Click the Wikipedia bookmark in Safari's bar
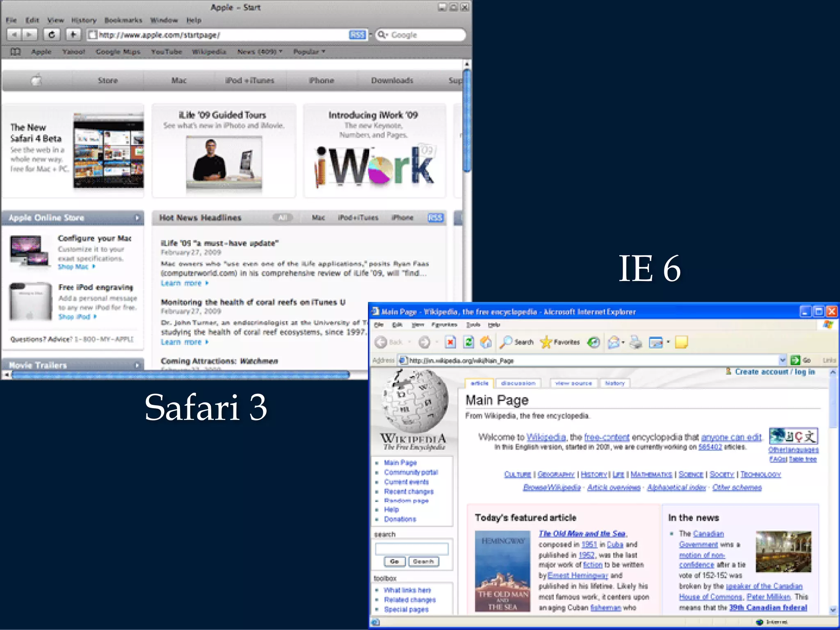Viewport: 840px width, 630px height. click(x=209, y=52)
